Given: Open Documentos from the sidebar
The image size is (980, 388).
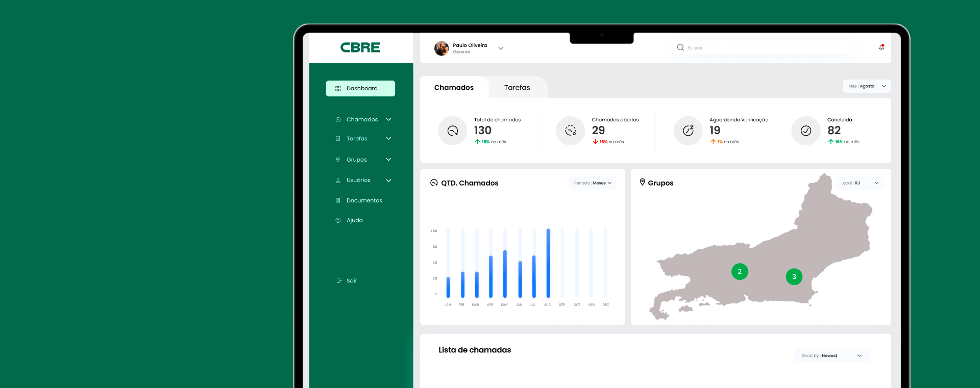Looking at the screenshot, I should pyautogui.click(x=364, y=201).
